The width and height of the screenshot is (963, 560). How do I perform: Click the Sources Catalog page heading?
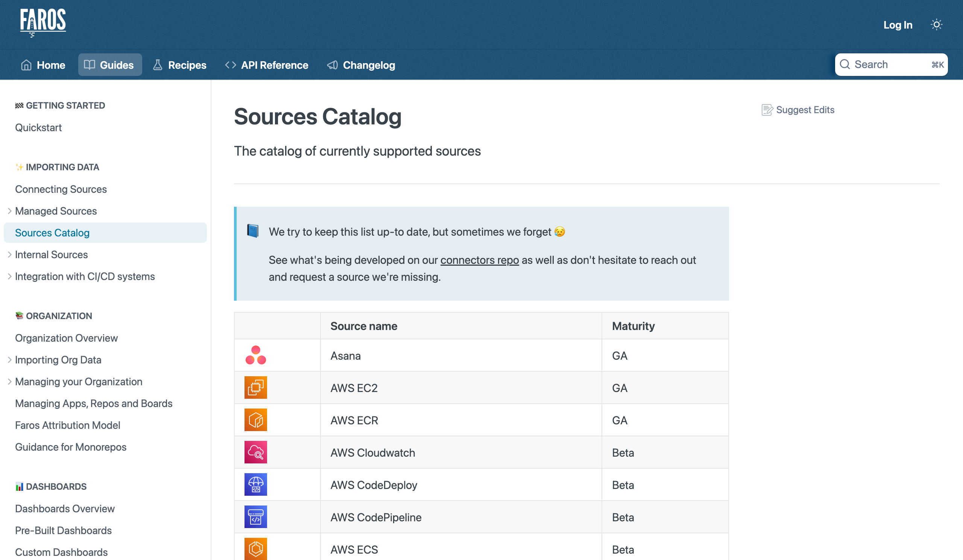[317, 117]
